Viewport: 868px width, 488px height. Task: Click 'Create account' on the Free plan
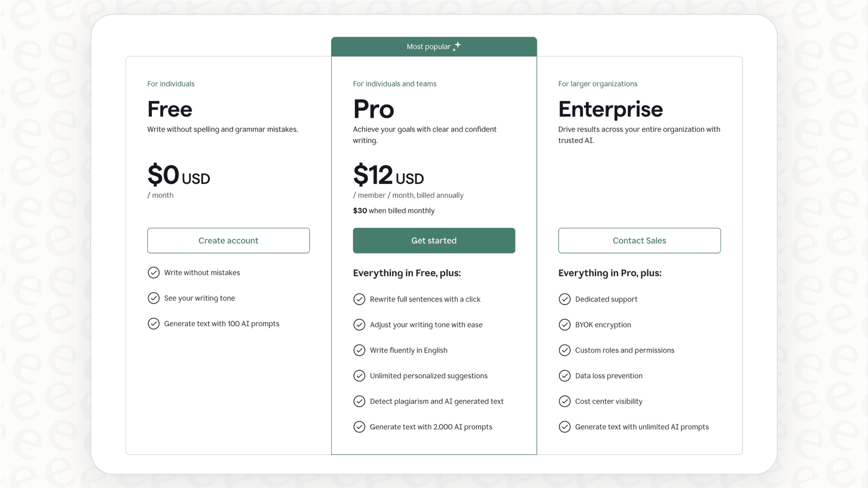[228, 240]
